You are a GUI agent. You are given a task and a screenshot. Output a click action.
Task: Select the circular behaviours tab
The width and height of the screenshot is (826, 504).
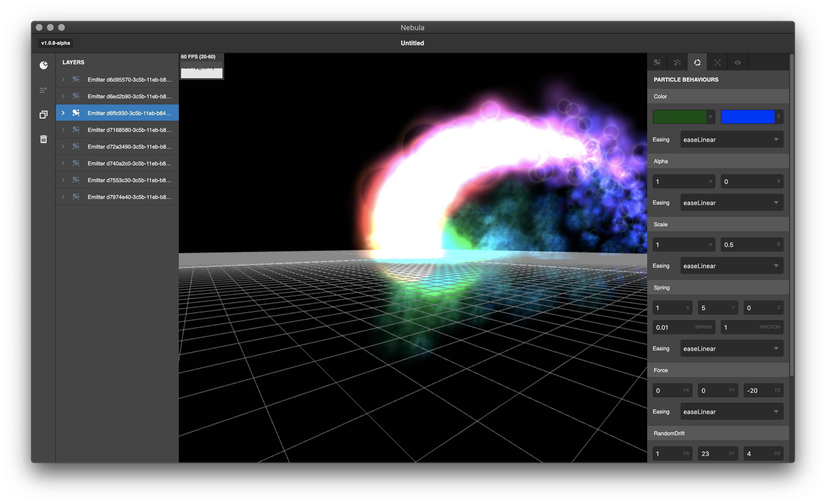coord(697,62)
